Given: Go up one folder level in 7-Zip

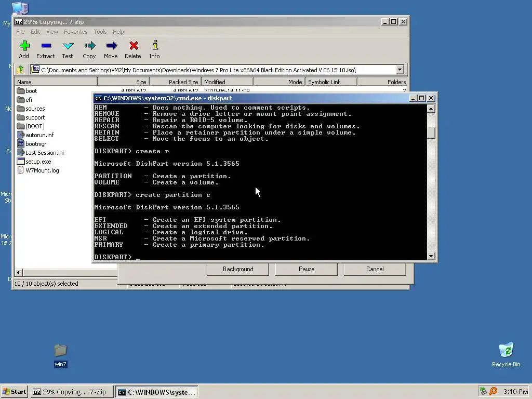Looking at the screenshot, I should point(20,70).
